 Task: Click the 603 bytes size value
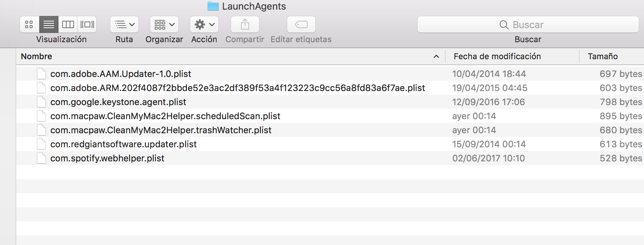[x=621, y=88]
